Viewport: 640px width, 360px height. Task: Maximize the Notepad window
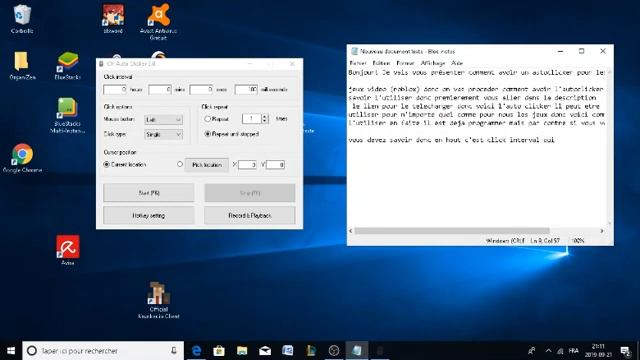(x=582, y=51)
